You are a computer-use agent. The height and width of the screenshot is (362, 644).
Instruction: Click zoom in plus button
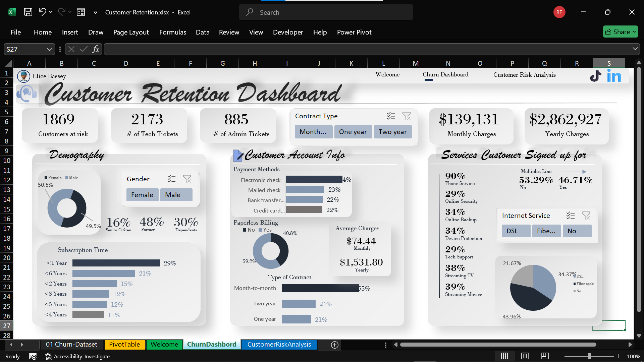(x=619, y=356)
